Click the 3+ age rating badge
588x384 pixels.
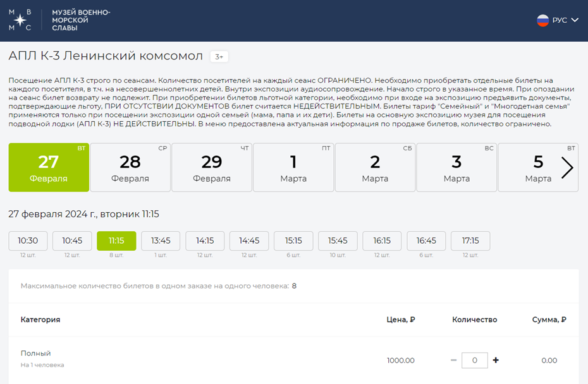[x=219, y=57]
